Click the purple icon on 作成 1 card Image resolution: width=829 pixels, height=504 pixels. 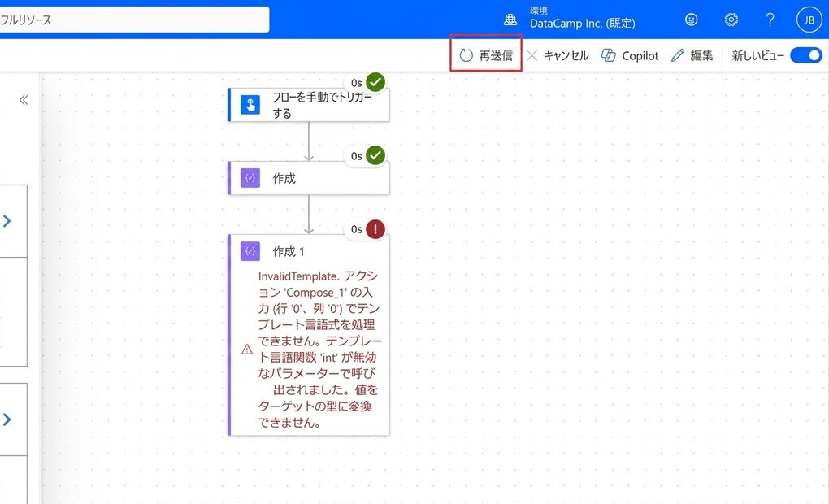(x=250, y=251)
